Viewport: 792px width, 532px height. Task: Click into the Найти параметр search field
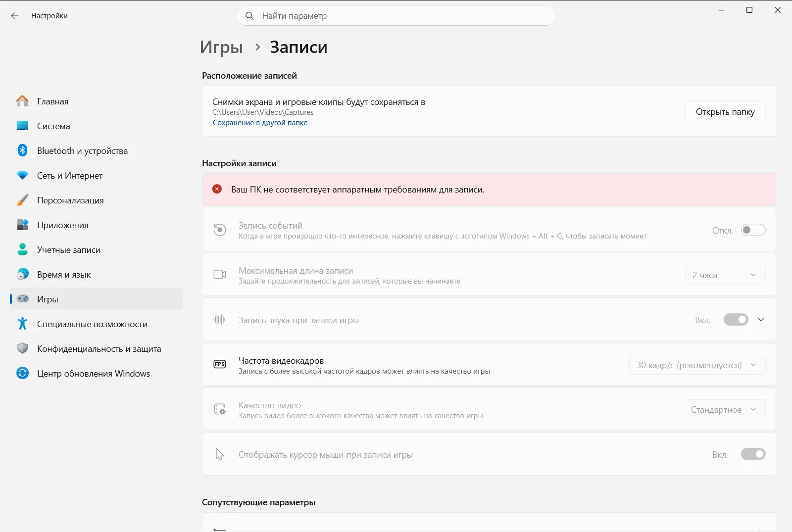pos(396,16)
